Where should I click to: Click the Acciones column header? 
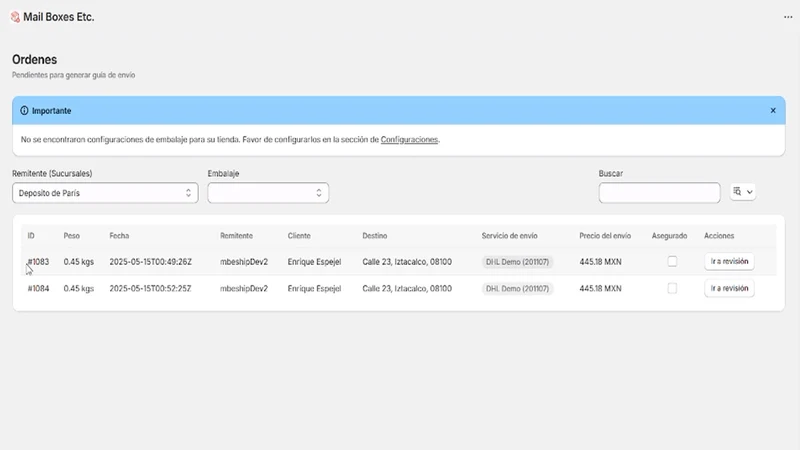pos(719,236)
